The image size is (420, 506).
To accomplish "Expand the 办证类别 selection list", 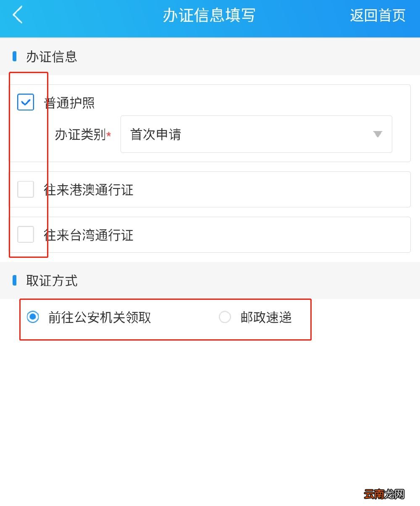I will (x=256, y=134).
